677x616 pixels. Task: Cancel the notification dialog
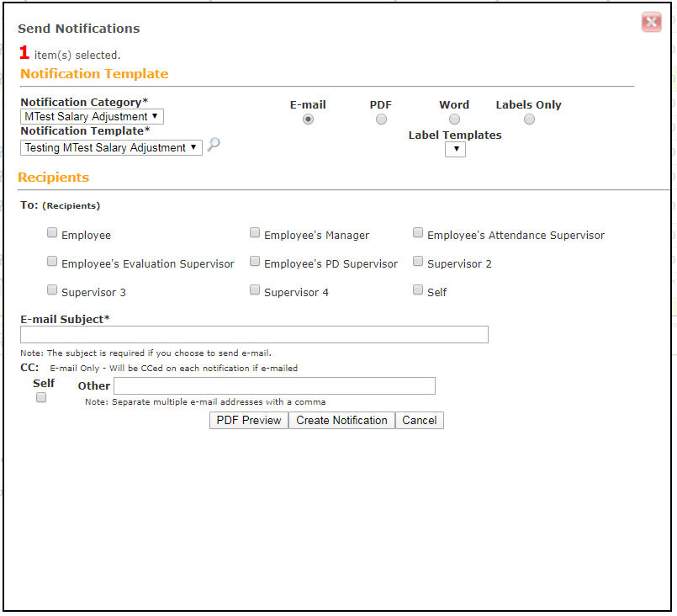click(x=420, y=420)
